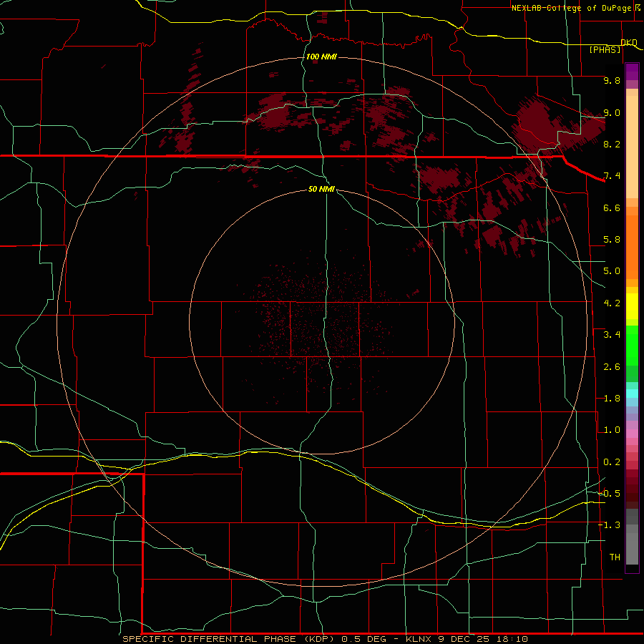Click the 100 NMI range ring label
Image resolution: width=644 pixels, height=644 pixels.
click(321, 57)
